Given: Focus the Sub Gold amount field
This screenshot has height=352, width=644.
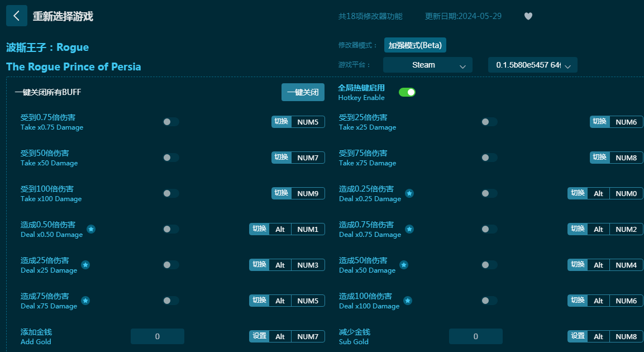Looking at the screenshot, I should [x=476, y=336].
